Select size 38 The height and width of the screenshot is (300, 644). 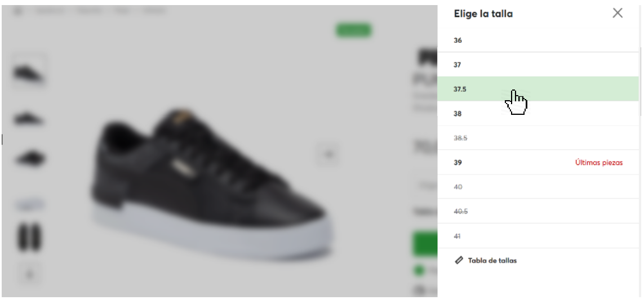[538, 113]
